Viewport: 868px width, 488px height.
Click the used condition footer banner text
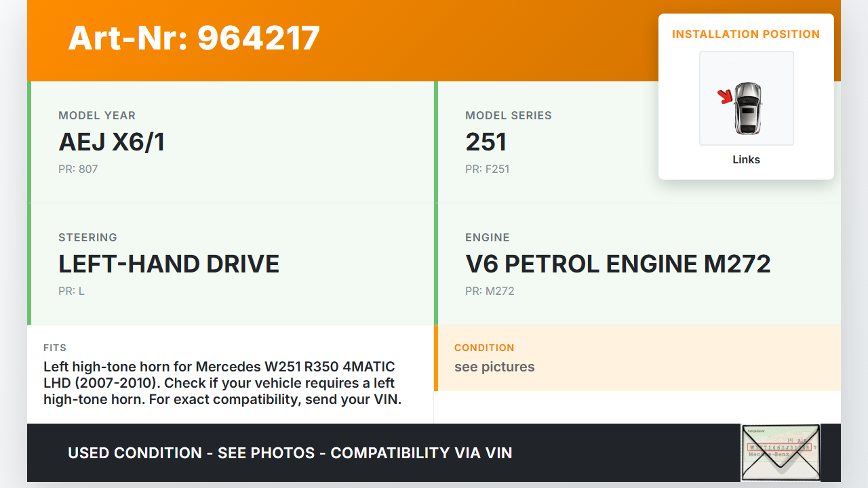(290, 453)
